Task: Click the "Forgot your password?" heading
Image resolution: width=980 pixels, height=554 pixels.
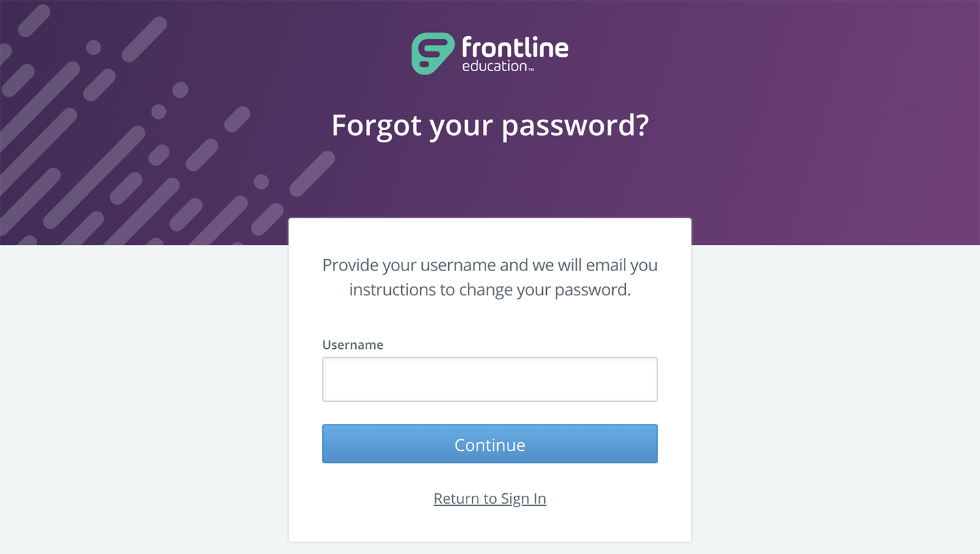Action: coord(490,125)
